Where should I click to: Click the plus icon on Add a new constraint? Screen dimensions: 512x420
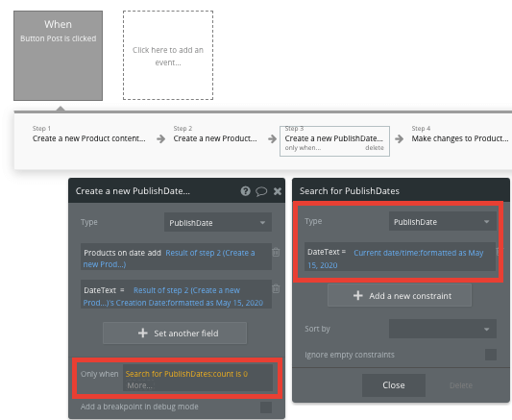[x=358, y=296]
